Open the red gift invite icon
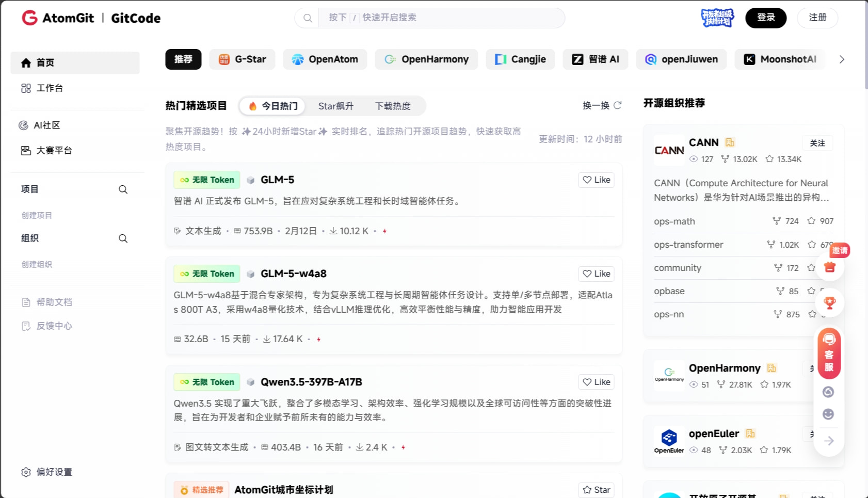Viewport: 868px width, 498px height. [x=830, y=267]
